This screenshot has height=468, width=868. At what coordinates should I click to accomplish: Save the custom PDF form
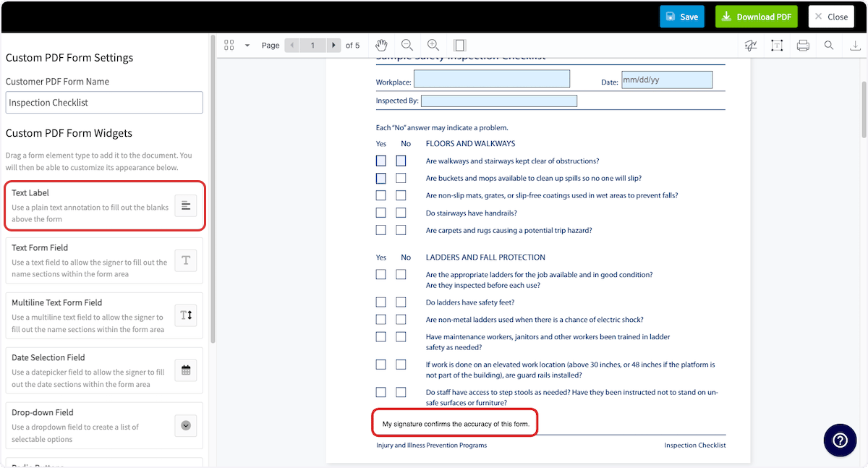tap(681, 17)
